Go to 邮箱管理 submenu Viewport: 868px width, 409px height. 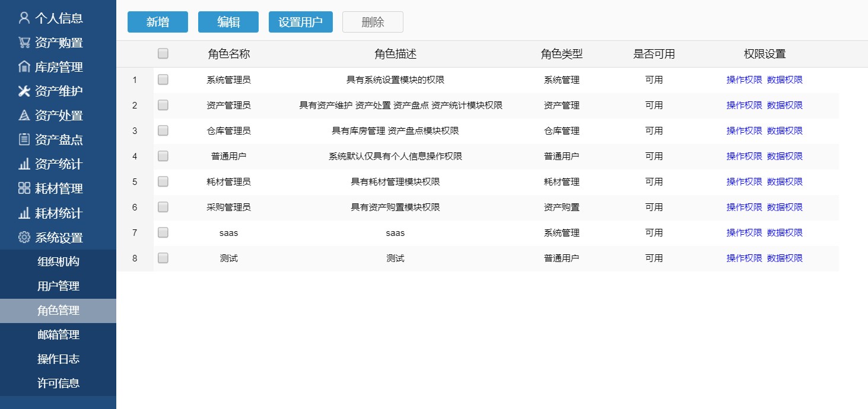pos(58,334)
